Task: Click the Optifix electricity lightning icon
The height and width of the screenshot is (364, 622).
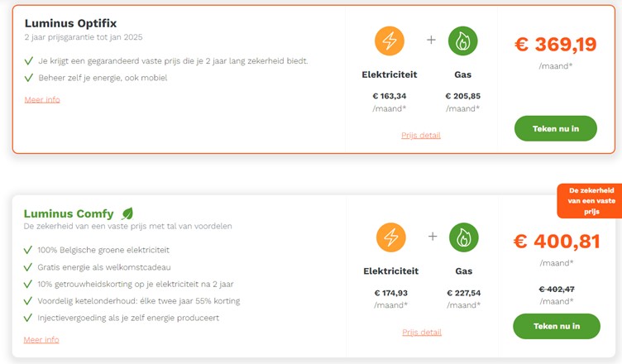Action: [x=390, y=41]
